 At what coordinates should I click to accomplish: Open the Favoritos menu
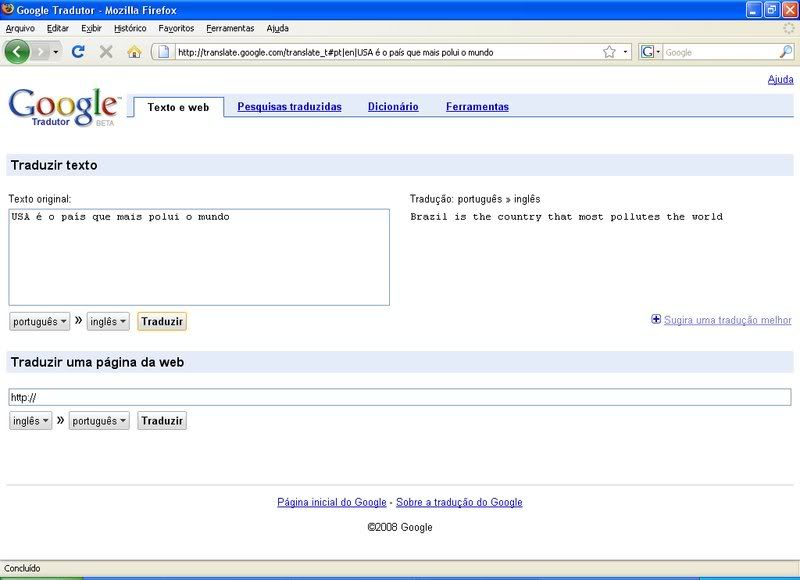click(176, 29)
